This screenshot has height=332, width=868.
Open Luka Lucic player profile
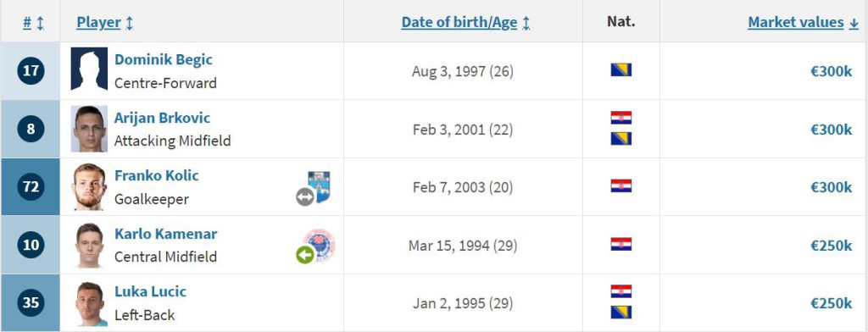151,291
